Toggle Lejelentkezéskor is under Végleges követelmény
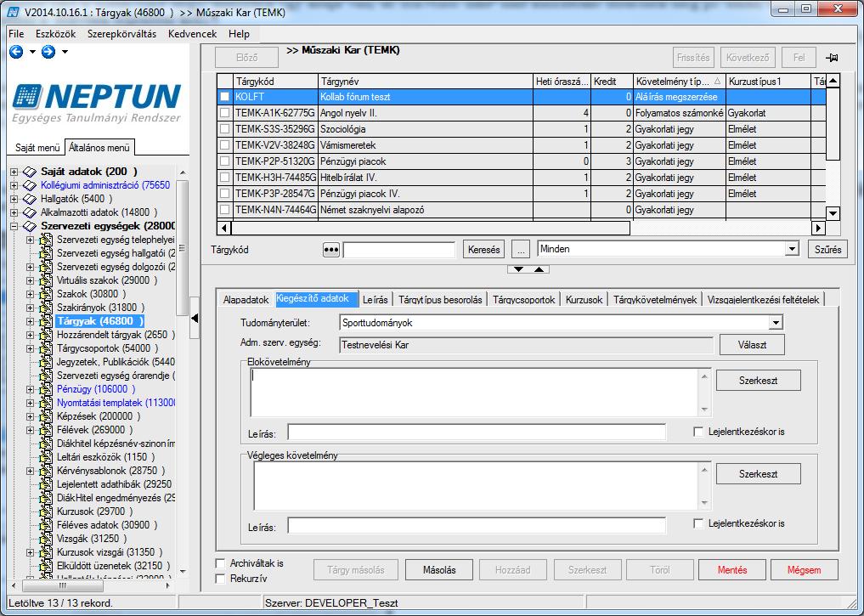This screenshot has height=616, width=864. tap(698, 523)
